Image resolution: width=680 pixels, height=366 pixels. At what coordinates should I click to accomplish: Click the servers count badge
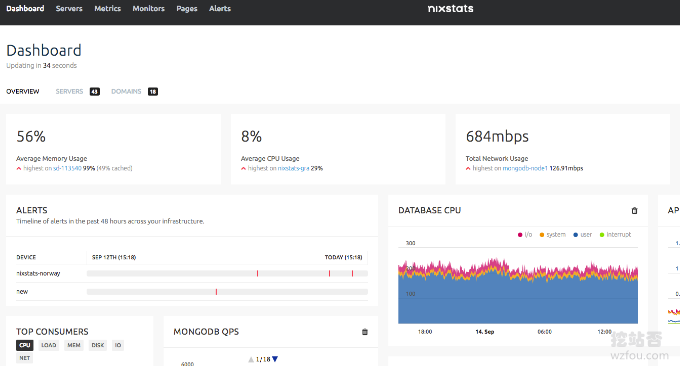pos(95,92)
